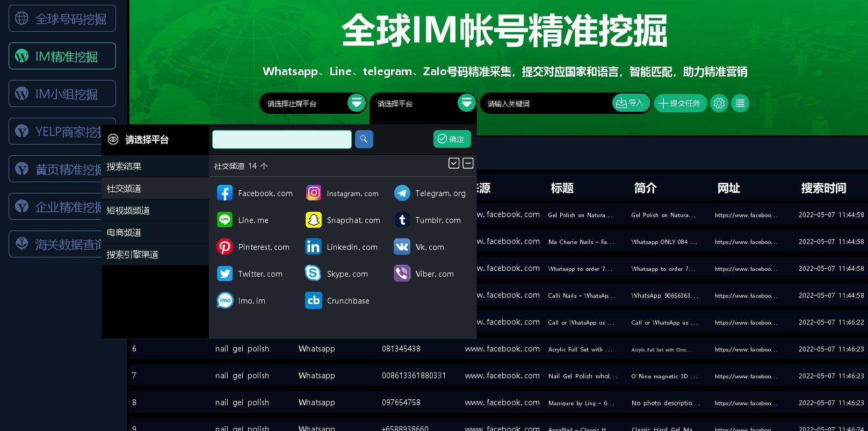Click description 'WhatsApp 90656363...'

click(666, 296)
